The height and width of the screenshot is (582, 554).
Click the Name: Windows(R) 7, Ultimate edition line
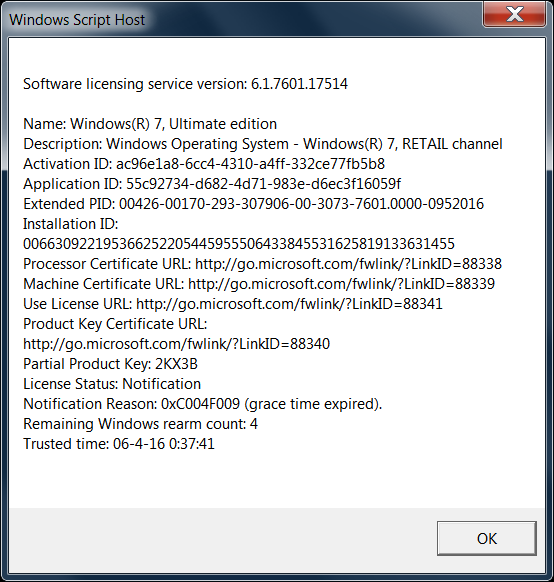pos(150,124)
